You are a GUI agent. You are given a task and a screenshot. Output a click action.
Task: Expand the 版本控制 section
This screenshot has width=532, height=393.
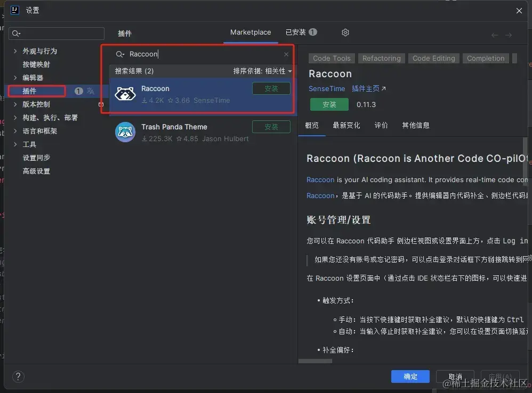15,104
